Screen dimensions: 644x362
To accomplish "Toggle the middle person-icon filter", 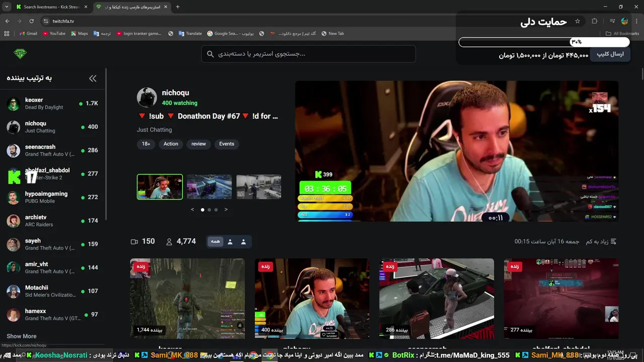I will tap(230, 242).
